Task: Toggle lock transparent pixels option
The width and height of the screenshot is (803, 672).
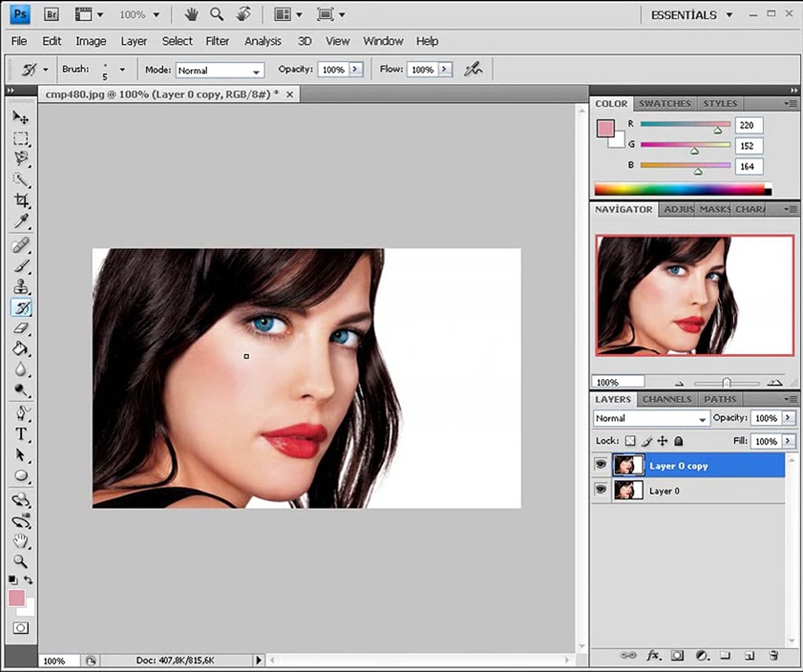Action: [630, 441]
